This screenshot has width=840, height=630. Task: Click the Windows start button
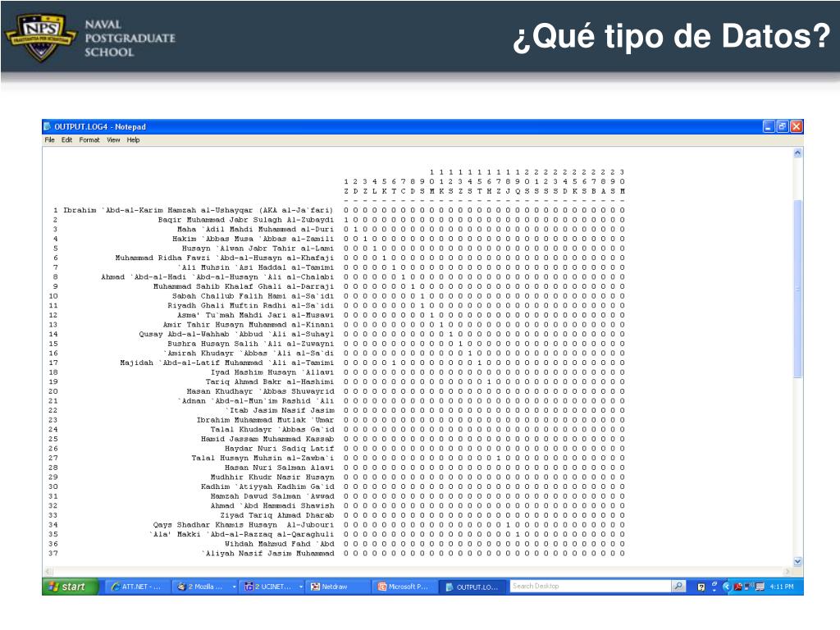click(x=71, y=587)
